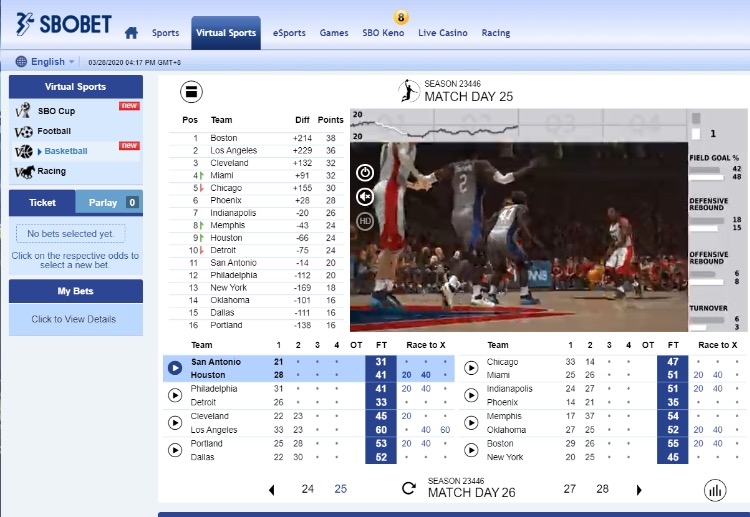Open the eSports tab
This screenshot has height=517, width=750.
click(289, 33)
